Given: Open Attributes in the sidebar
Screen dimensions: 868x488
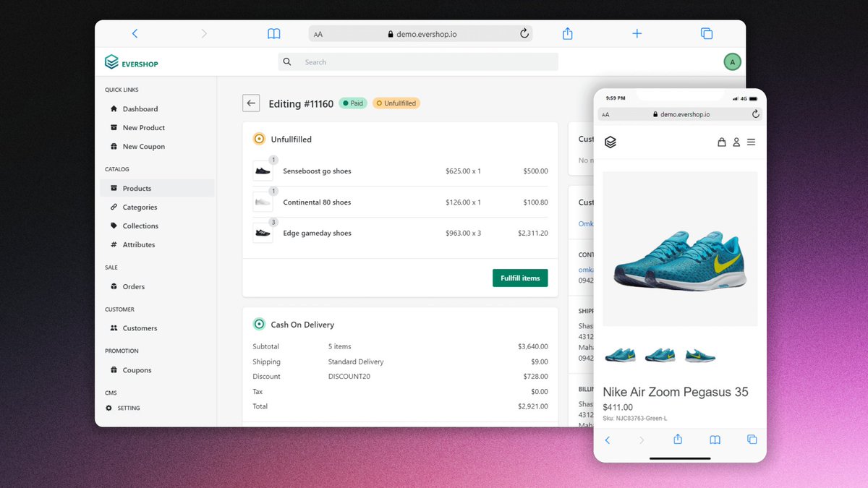Looking at the screenshot, I should point(139,245).
